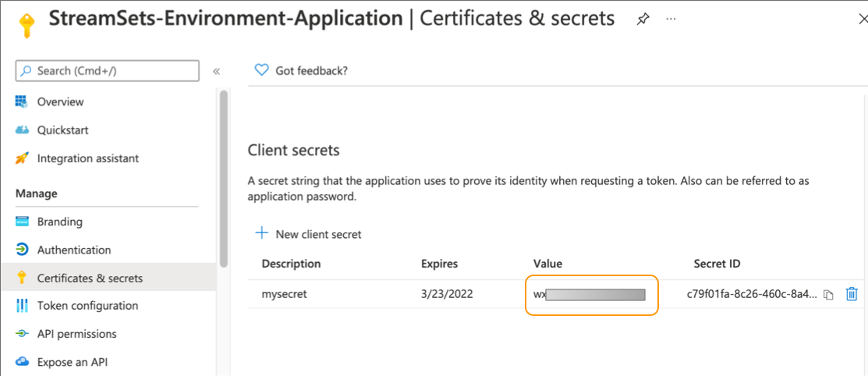Close the Certificates & secrets blade
Viewport: 868px width, 376px height.
pos(862,19)
